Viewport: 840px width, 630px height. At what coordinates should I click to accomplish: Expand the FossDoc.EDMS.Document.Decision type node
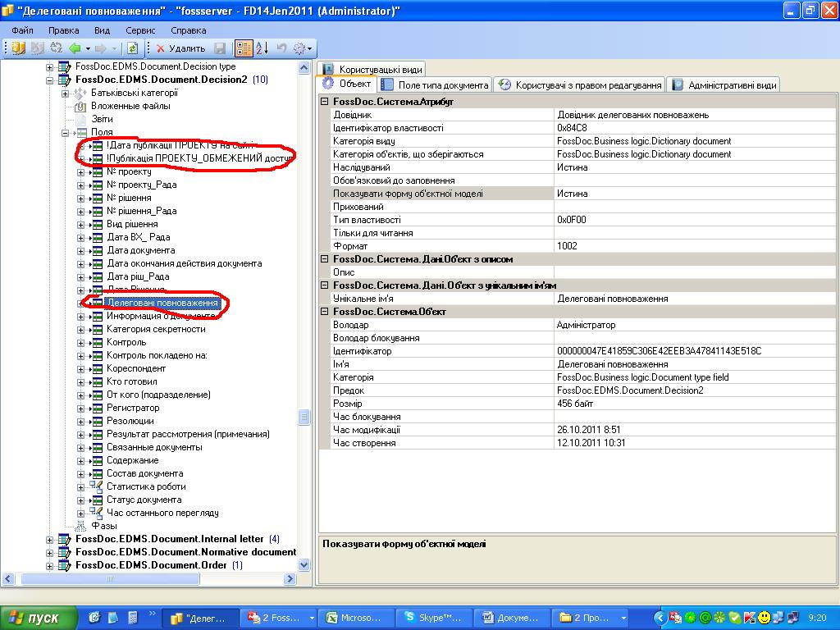(50, 67)
